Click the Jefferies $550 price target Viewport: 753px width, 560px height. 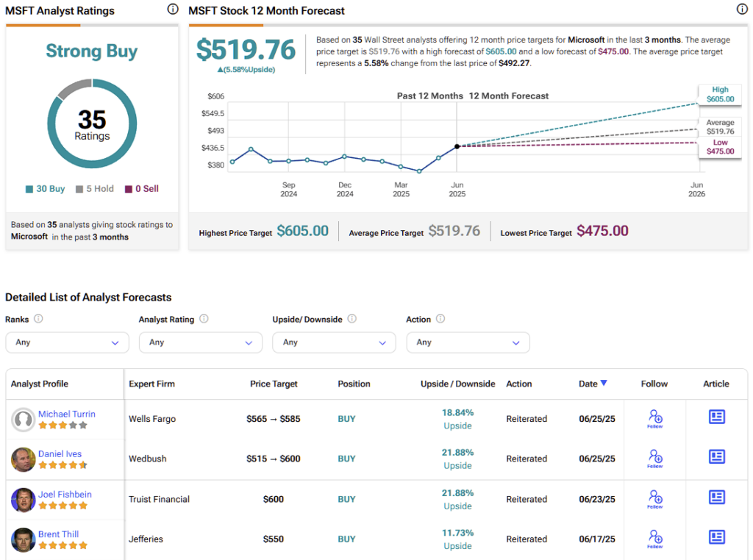coord(274,539)
